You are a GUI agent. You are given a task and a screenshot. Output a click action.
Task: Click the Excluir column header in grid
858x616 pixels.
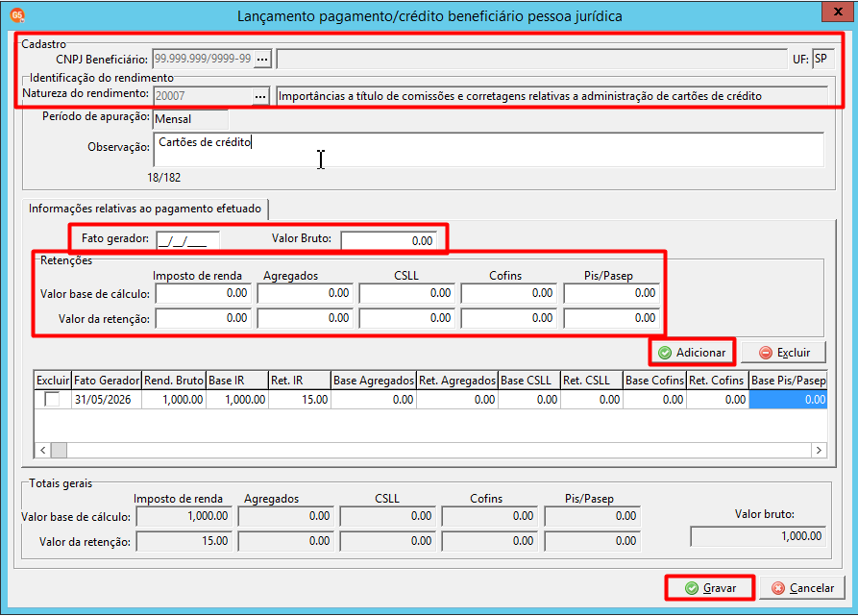(x=53, y=381)
